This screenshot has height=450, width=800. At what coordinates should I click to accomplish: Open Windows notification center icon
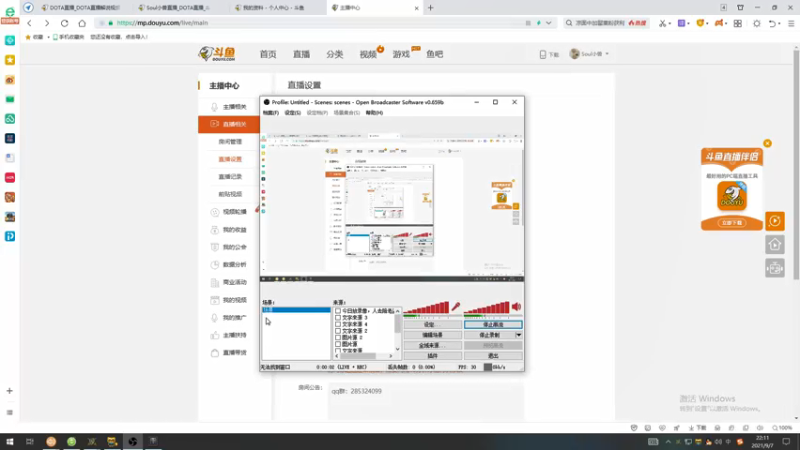coord(786,441)
